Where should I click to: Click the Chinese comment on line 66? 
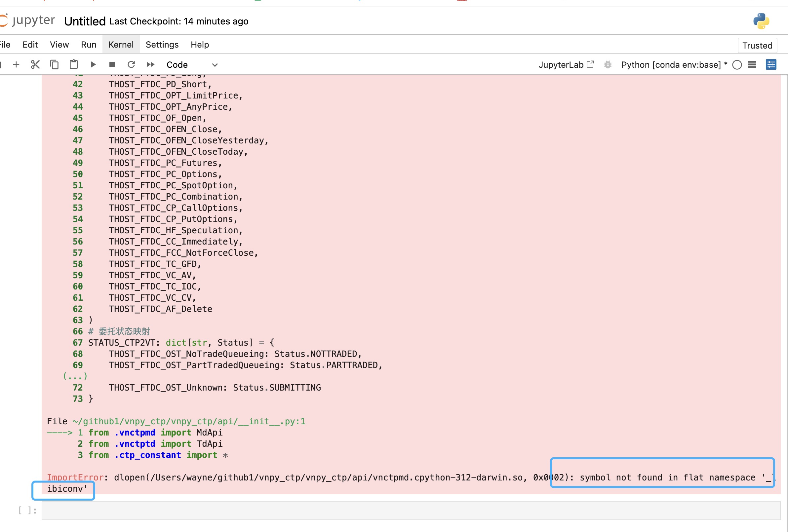click(x=119, y=331)
